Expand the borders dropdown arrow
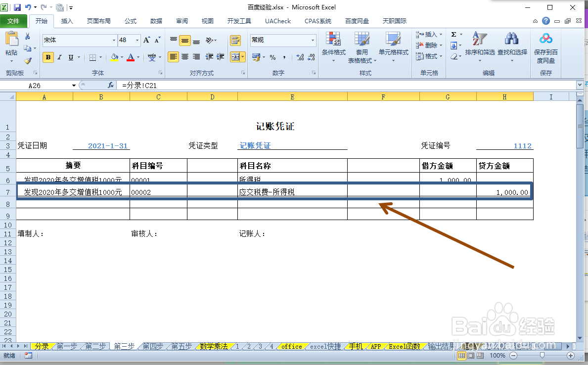 tap(100, 57)
